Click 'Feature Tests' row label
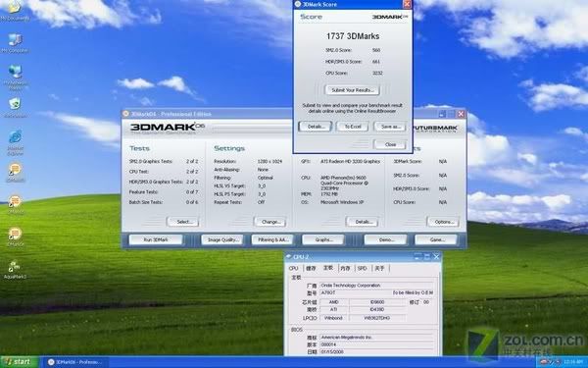This screenshot has width=588, height=368. 143,192
